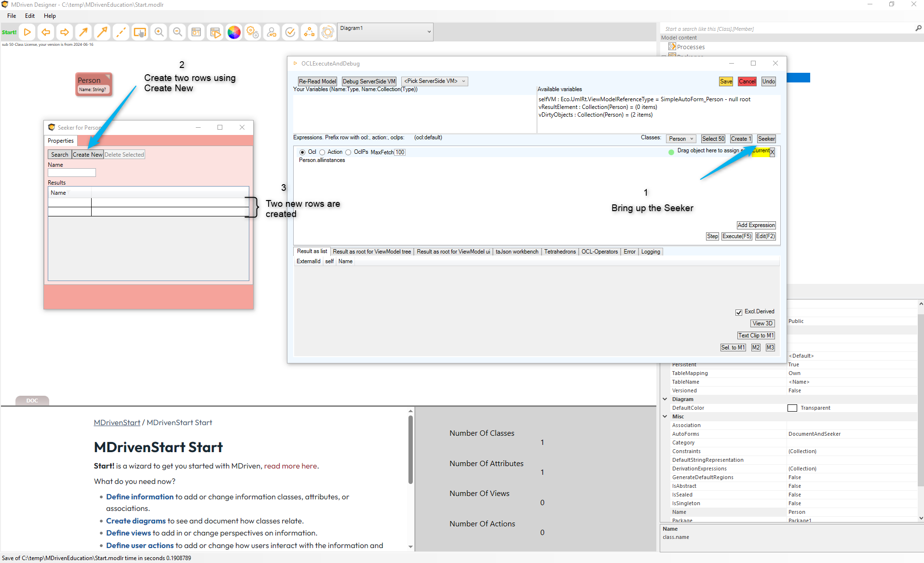This screenshot has height=563, width=924.
Task: Click the user with key icon
Action: (x=272, y=32)
